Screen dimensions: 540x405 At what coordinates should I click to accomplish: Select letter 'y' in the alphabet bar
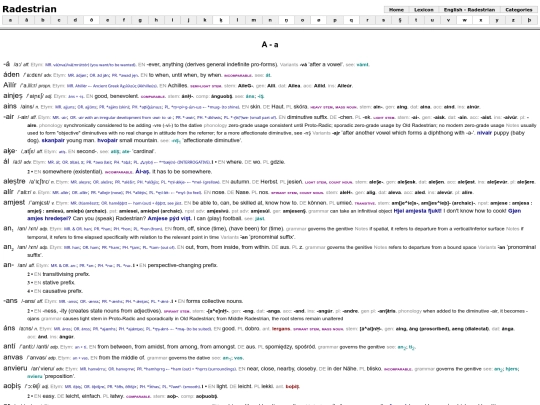(x=497, y=20)
